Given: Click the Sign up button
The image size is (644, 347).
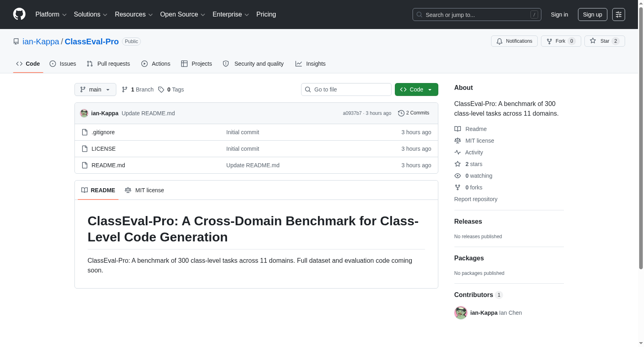Looking at the screenshot, I should coord(592,15).
